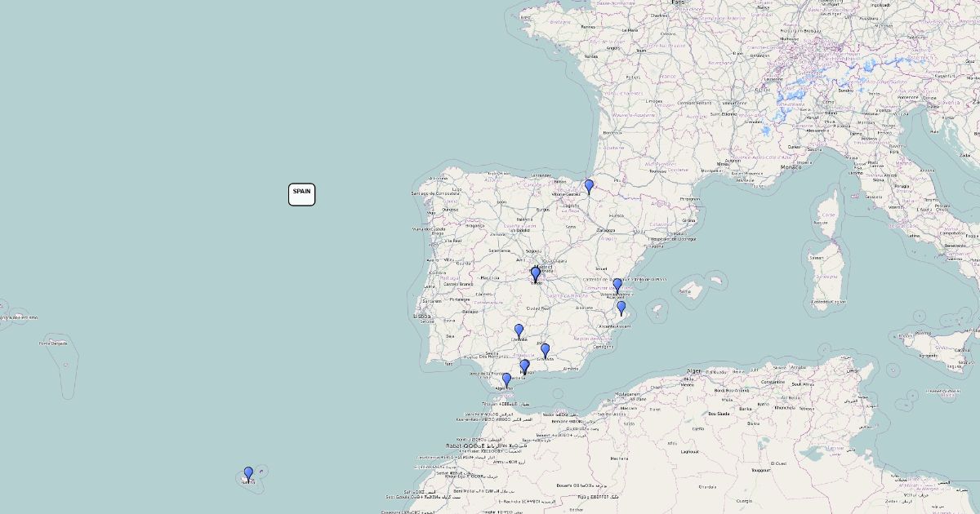Select the blue marker at Madrid
The height and width of the screenshot is (514, 980).
point(536,274)
